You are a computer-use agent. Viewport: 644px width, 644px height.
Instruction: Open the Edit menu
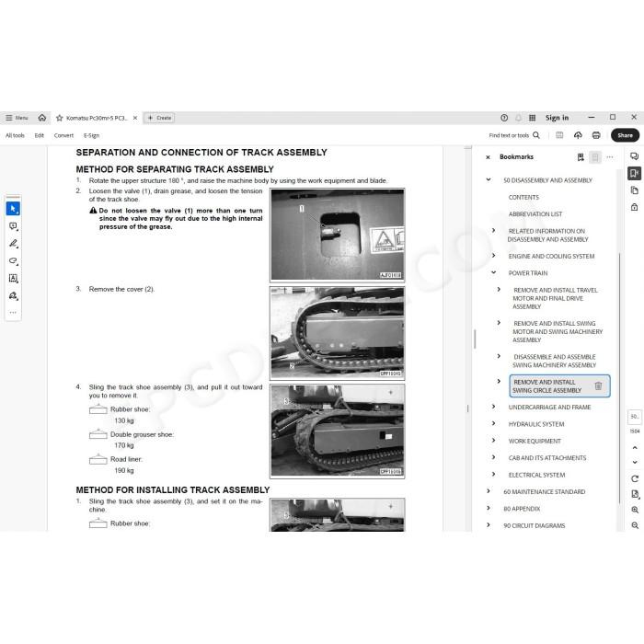tap(39, 135)
